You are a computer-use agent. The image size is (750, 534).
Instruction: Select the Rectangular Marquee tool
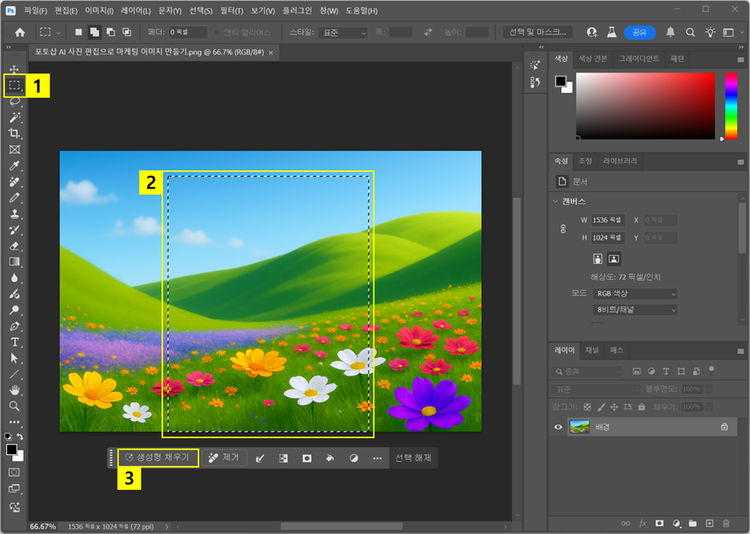15,86
